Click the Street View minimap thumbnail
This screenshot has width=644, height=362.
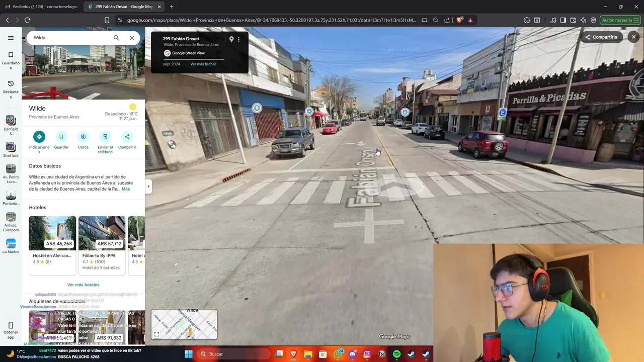(x=184, y=324)
